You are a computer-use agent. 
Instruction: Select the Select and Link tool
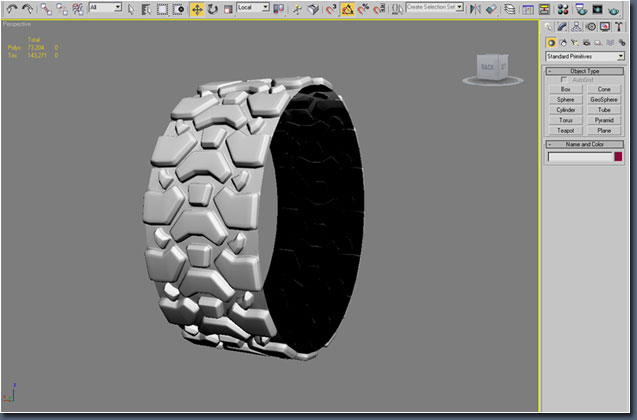(x=46, y=9)
